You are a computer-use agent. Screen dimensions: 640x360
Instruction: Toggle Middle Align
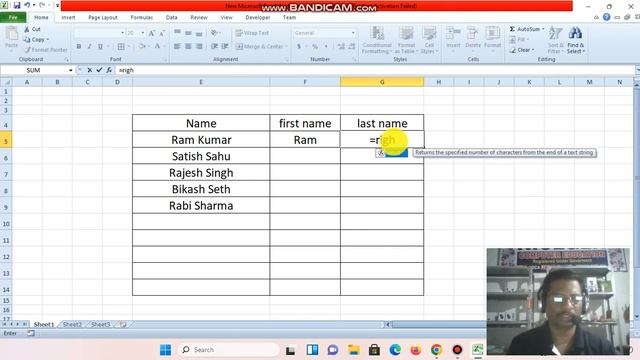[x=188, y=33]
